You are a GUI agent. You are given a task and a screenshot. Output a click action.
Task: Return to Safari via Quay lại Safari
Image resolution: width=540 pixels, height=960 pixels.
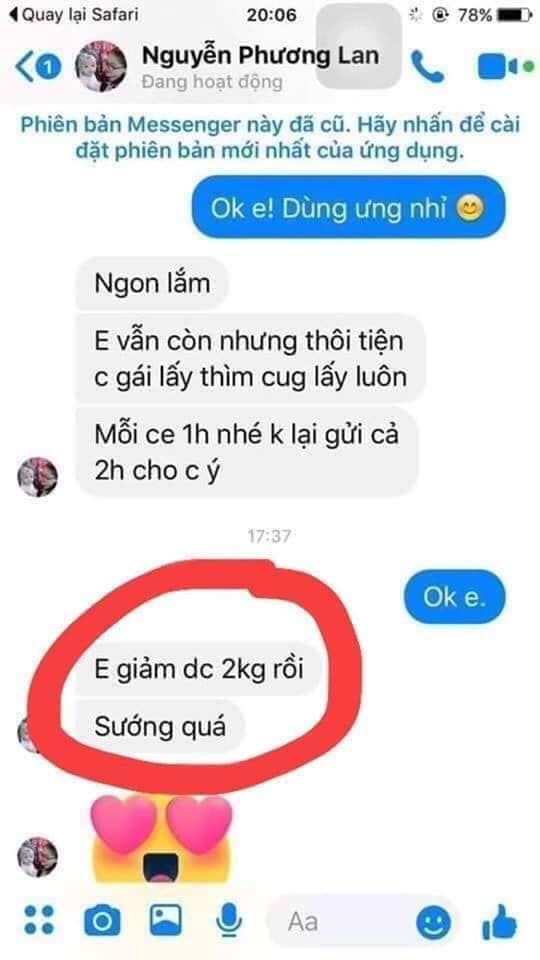click(74, 15)
